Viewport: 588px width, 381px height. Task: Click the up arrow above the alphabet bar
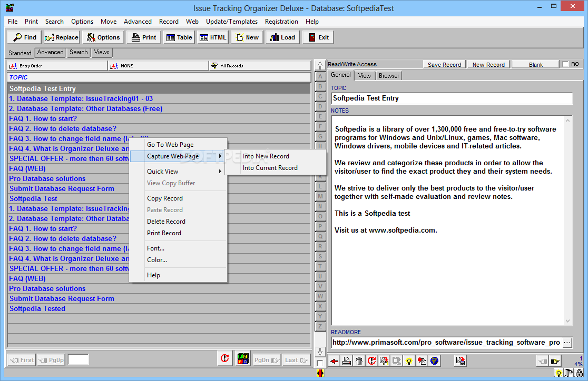(320, 65)
